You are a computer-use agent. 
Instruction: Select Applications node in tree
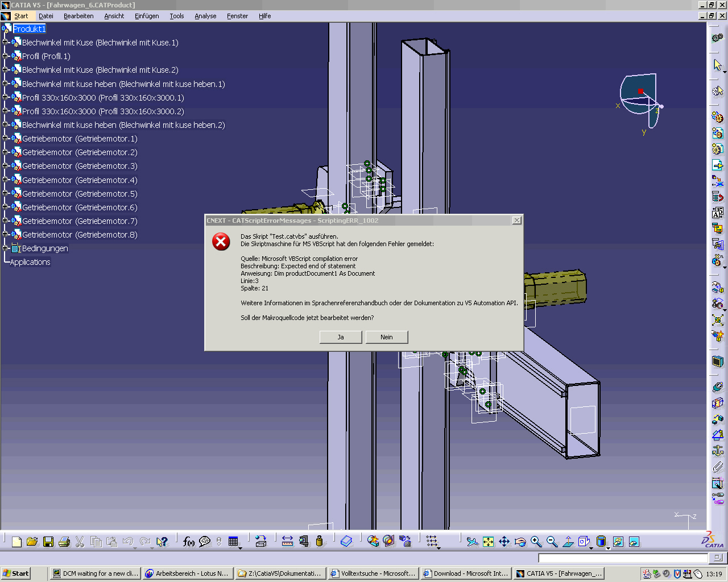[30, 262]
